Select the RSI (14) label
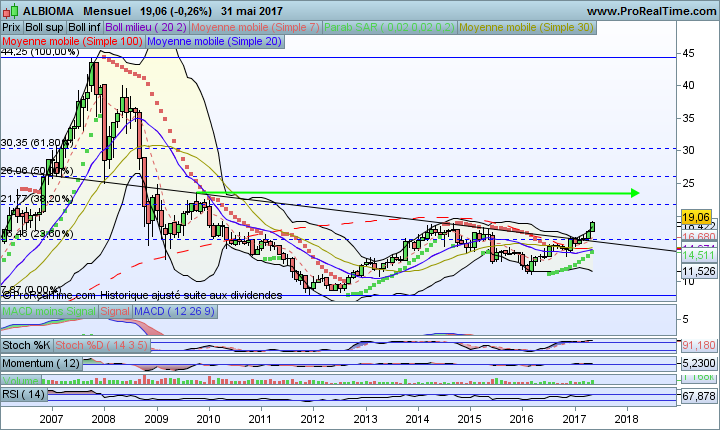 [x=24, y=394]
